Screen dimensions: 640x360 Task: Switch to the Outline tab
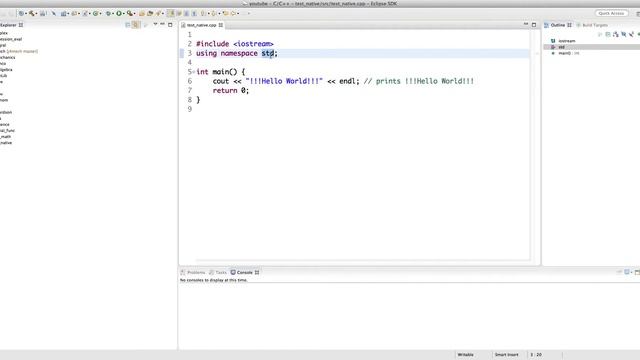click(x=558, y=25)
